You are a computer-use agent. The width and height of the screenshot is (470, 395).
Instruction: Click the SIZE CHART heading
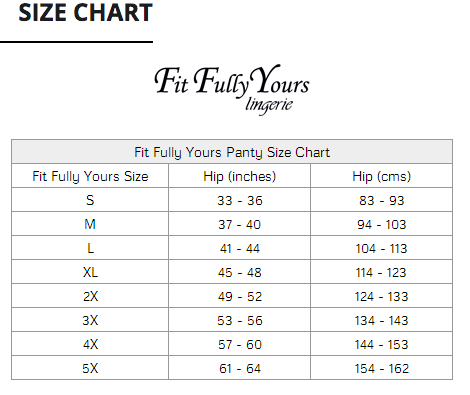pos(85,13)
